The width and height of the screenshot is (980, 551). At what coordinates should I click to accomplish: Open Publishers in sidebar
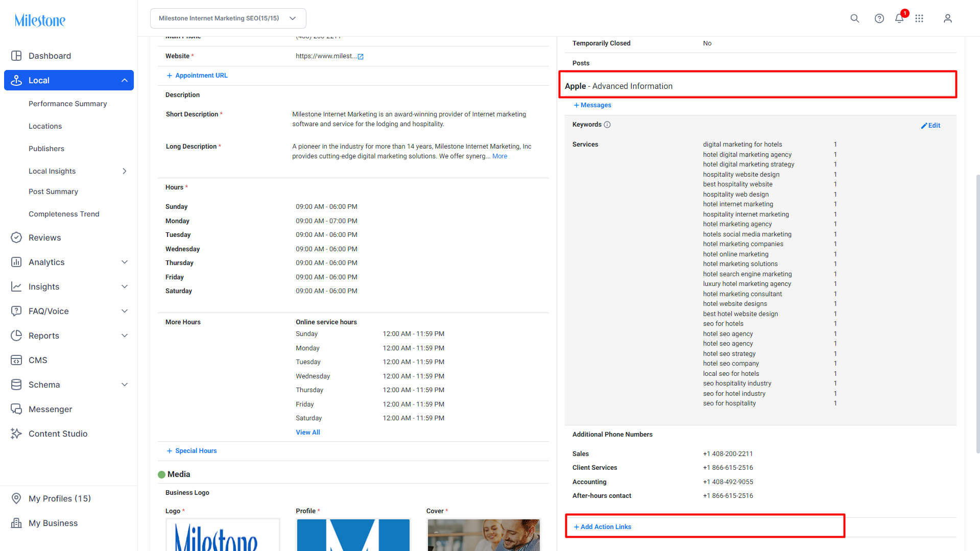click(x=46, y=149)
